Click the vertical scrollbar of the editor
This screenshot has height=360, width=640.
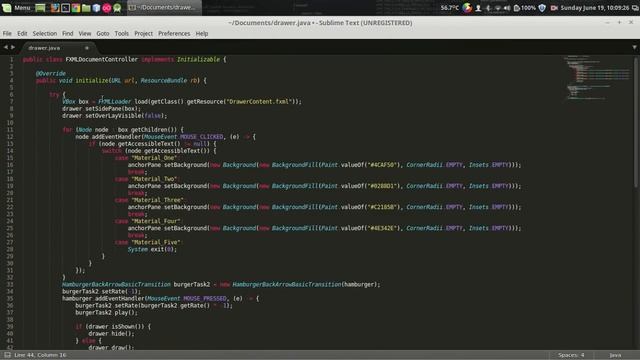[636, 122]
